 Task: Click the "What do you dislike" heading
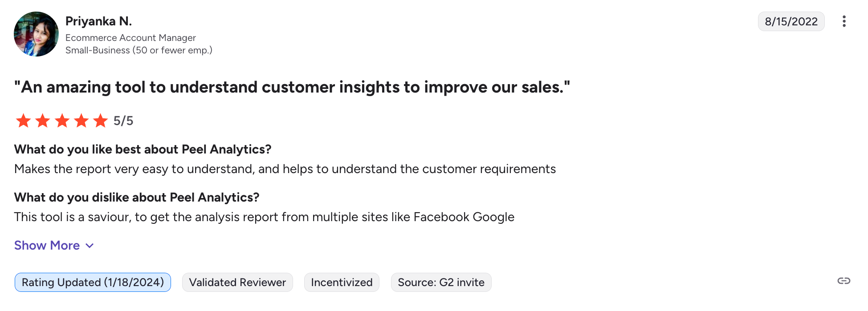point(137,197)
